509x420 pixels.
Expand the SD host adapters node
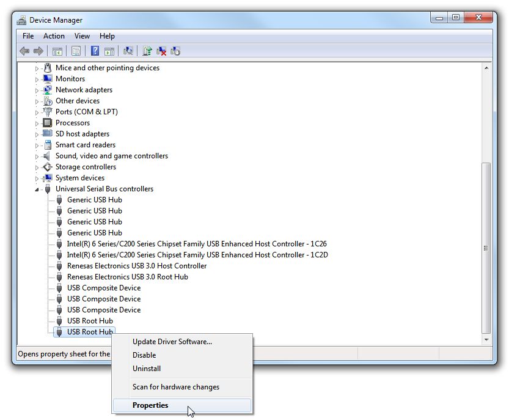point(37,134)
